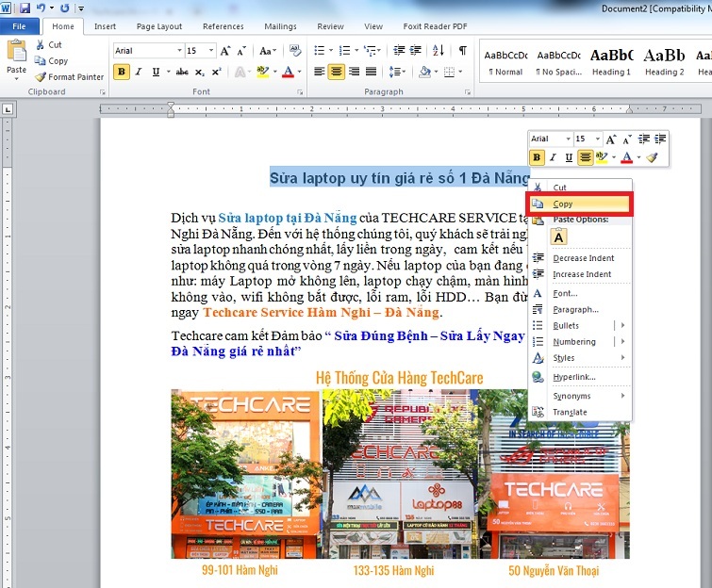Viewport: 712px width, 588px height.
Task: Toggle Italic in the ribbon Font group
Action: (x=139, y=72)
